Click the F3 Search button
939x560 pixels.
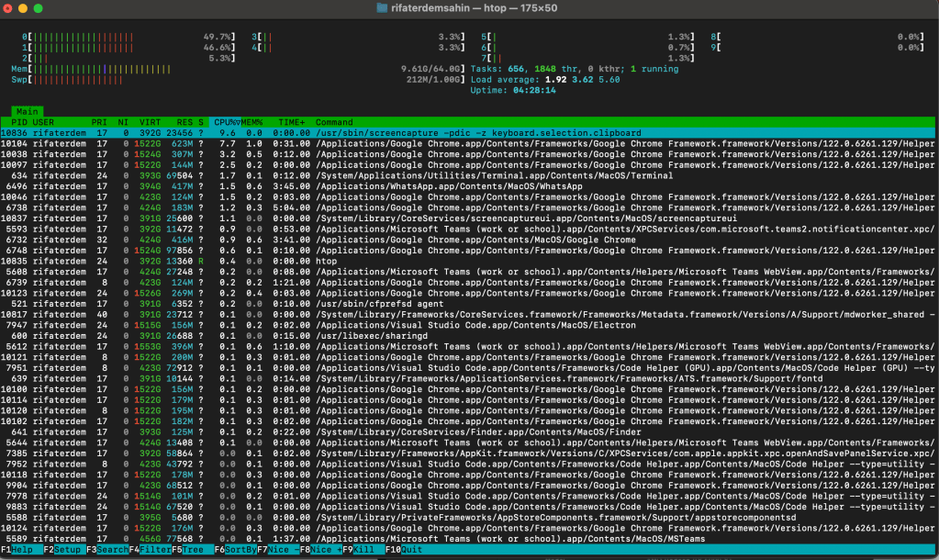click(107, 550)
